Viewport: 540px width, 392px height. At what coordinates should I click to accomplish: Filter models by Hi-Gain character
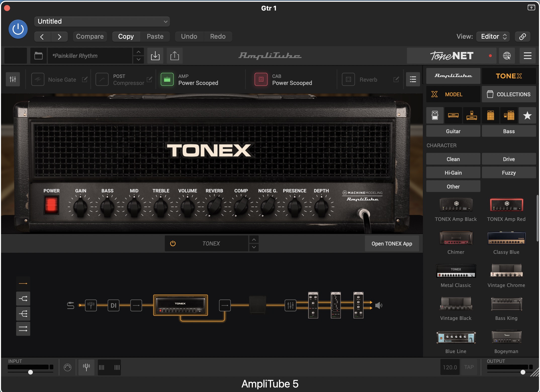pos(453,173)
